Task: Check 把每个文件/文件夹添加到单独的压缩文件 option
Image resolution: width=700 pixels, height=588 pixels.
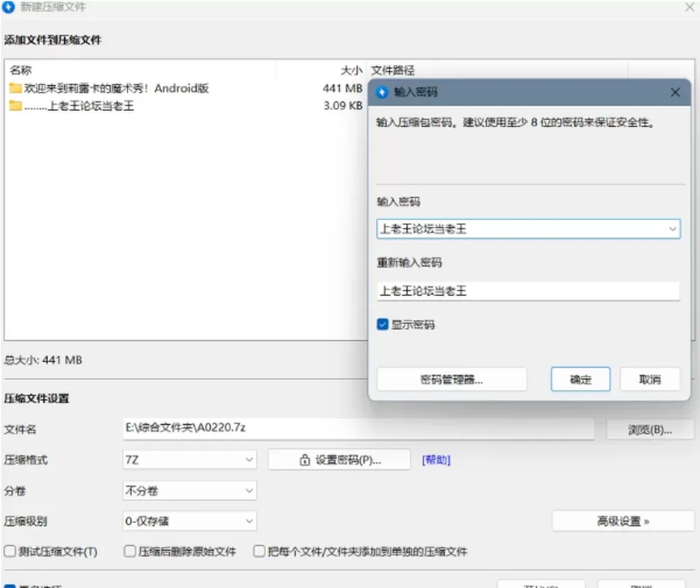Action: pos(259,552)
